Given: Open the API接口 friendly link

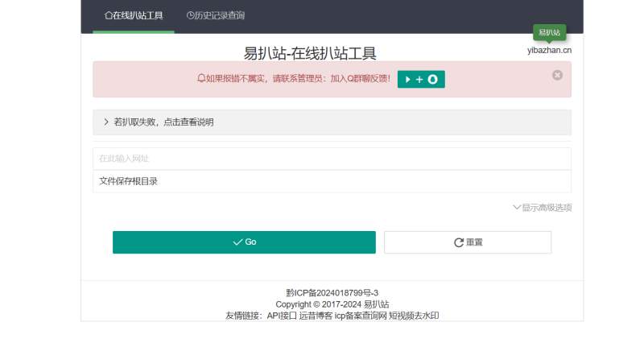Looking at the screenshot, I should point(282,316).
